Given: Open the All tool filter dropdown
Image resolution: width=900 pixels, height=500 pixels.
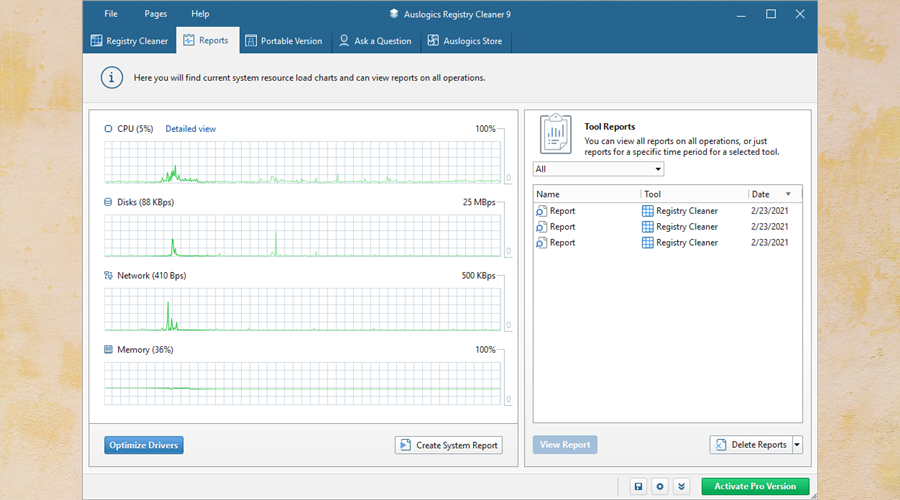Looking at the screenshot, I should pyautogui.click(x=598, y=169).
